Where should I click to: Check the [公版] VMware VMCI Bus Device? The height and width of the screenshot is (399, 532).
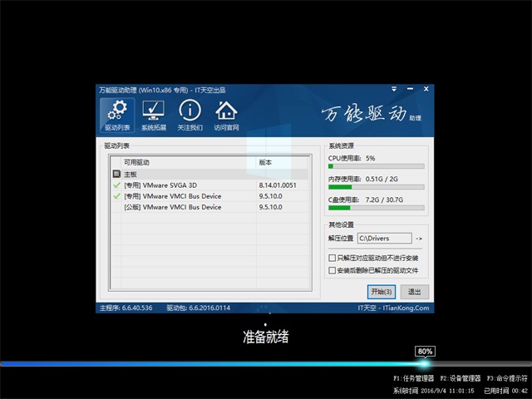pyautogui.click(x=116, y=207)
